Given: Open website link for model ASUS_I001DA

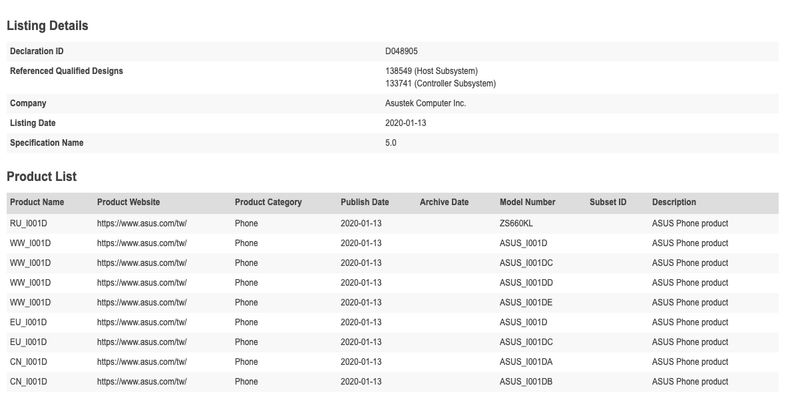Looking at the screenshot, I should coord(142,362).
